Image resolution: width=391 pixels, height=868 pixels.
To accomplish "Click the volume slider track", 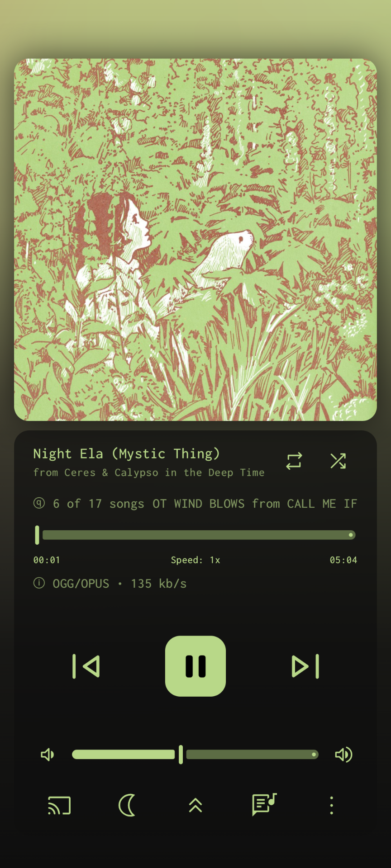I will [195, 755].
